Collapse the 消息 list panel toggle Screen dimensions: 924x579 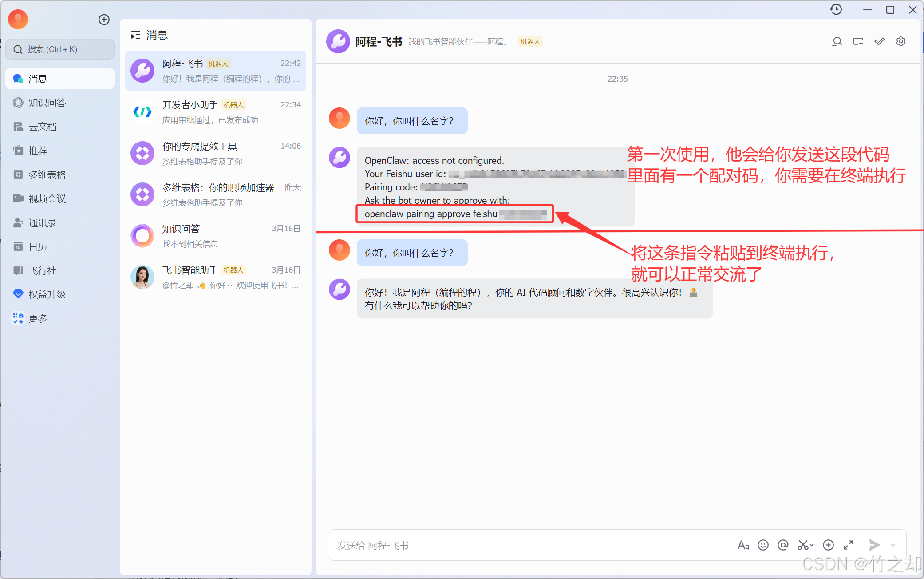tap(135, 35)
